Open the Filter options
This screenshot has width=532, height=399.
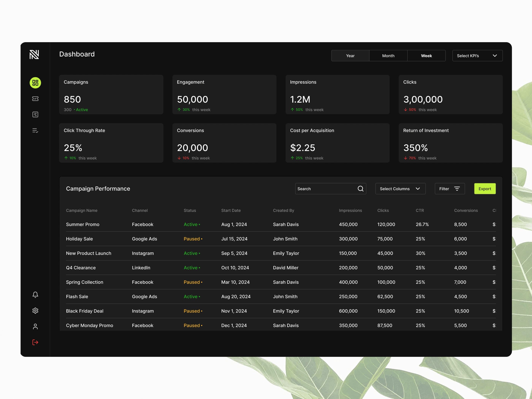click(x=450, y=189)
